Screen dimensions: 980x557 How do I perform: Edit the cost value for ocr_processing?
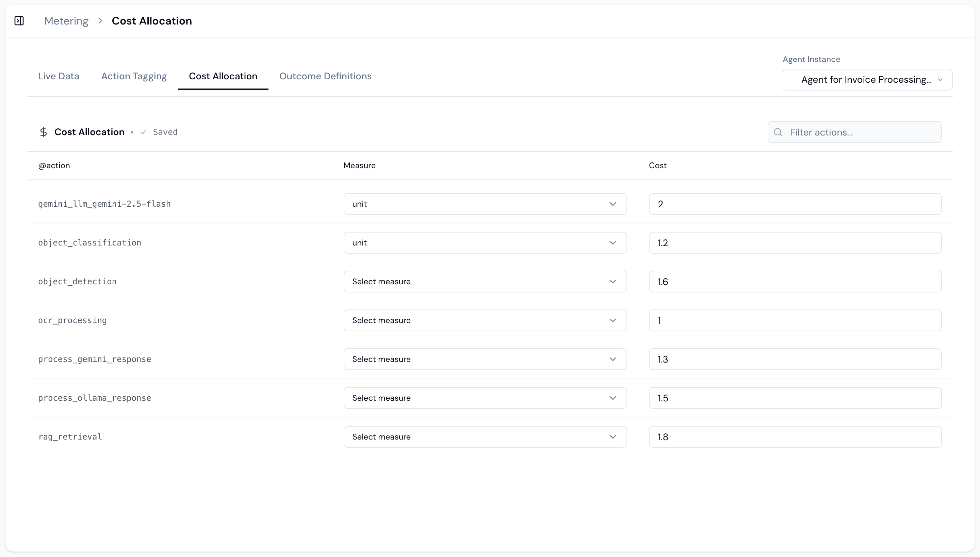pyautogui.click(x=794, y=321)
